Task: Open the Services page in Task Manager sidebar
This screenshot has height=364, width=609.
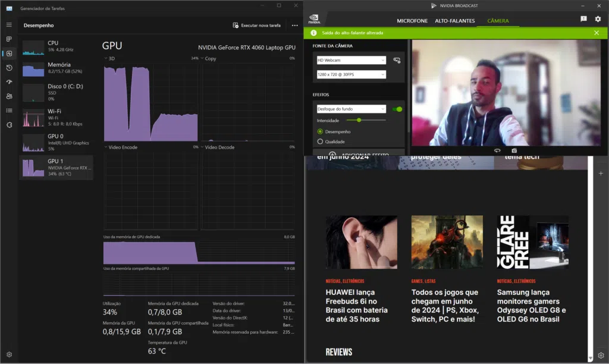Action: pyautogui.click(x=9, y=125)
